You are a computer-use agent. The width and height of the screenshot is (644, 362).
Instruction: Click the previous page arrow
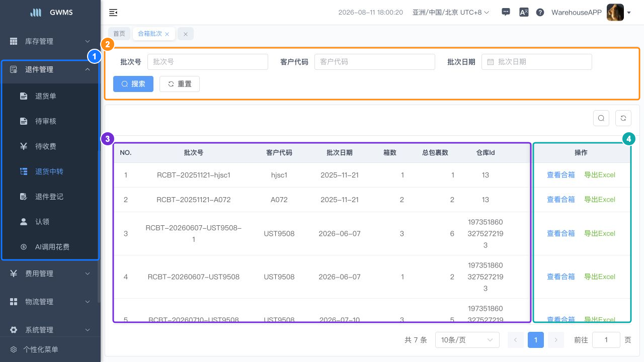click(516, 340)
